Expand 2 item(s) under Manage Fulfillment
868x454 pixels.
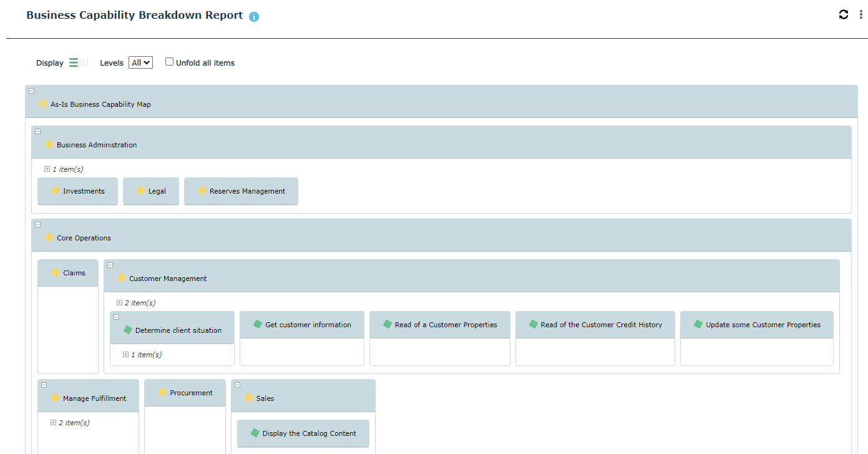point(54,423)
